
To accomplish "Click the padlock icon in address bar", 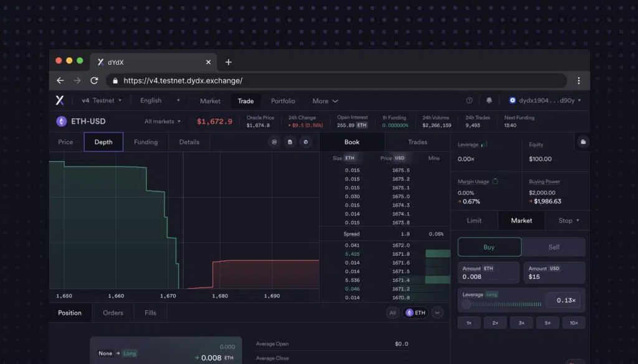I will pos(115,80).
